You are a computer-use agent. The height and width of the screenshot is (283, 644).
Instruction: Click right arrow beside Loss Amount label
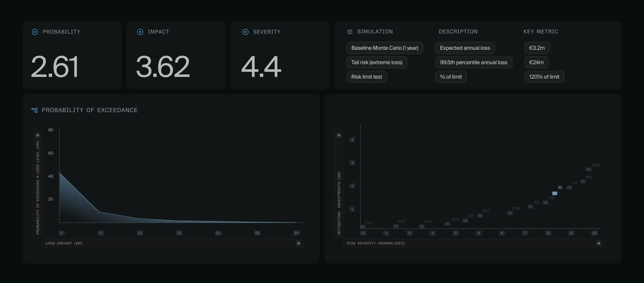click(x=298, y=243)
